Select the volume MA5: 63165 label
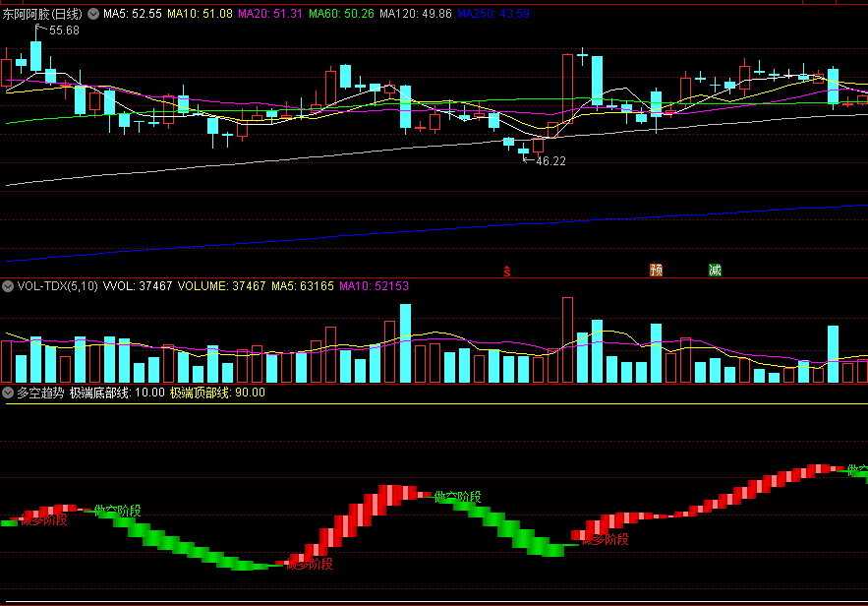 pyautogui.click(x=302, y=286)
